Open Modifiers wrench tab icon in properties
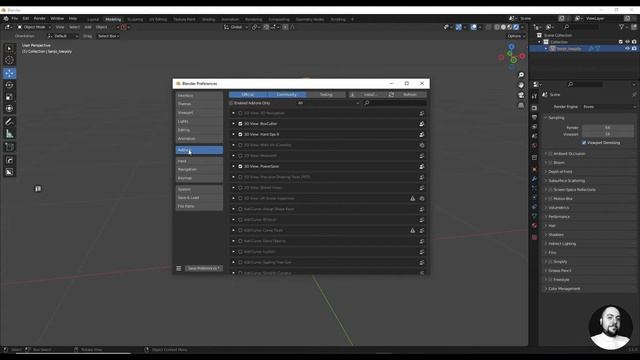This screenshot has height=360, width=640. (x=534, y=179)
